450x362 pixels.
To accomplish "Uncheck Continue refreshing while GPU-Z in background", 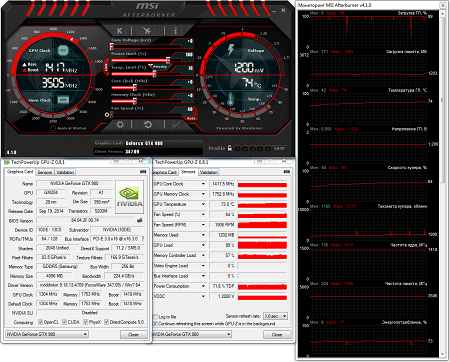I will click(x=155, y=324).
